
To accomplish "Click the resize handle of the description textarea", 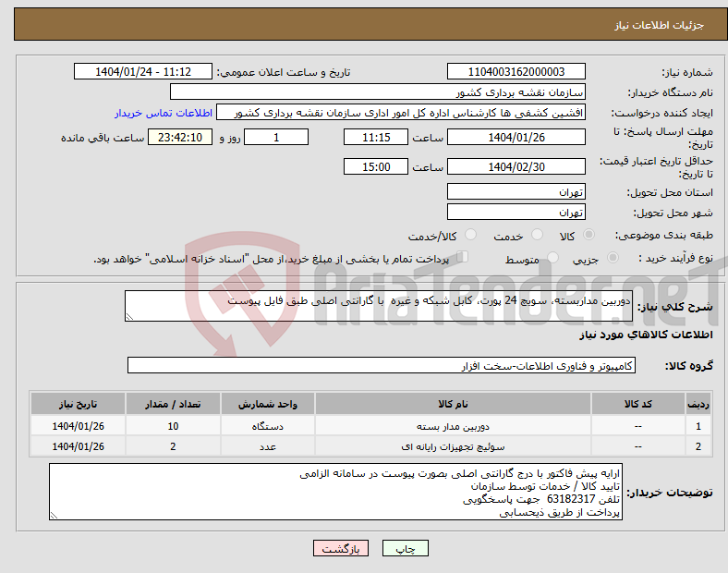I will [129, 317].
